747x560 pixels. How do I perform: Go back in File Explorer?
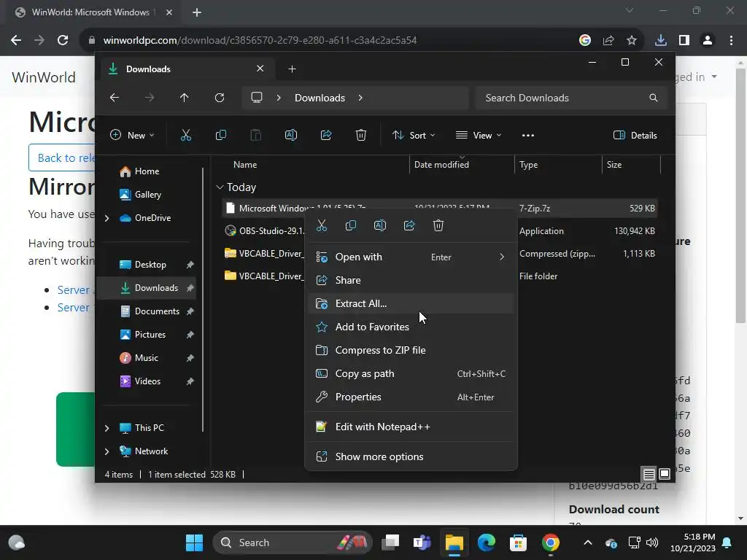(115, 98)
